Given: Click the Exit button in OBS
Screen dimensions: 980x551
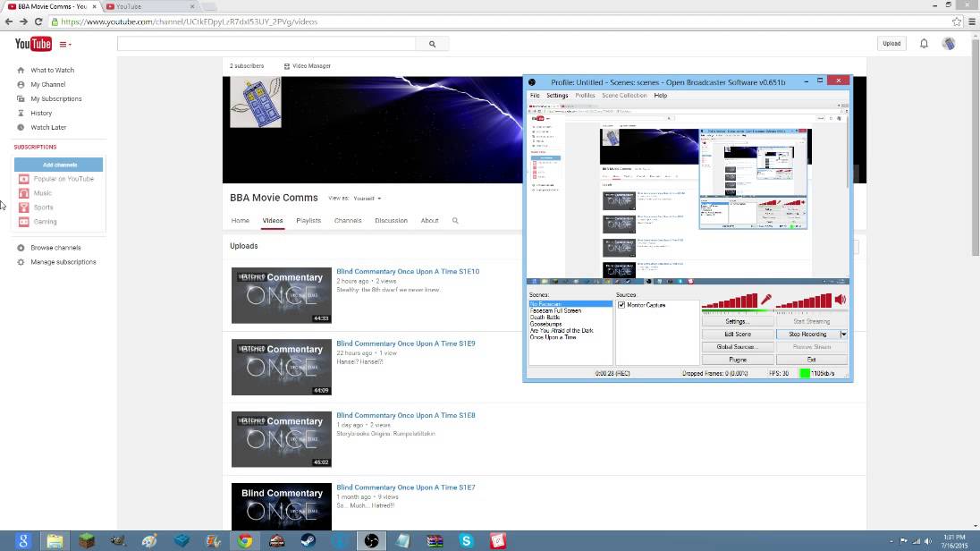Looking at the screenshot, I should (x=812, y=360).
